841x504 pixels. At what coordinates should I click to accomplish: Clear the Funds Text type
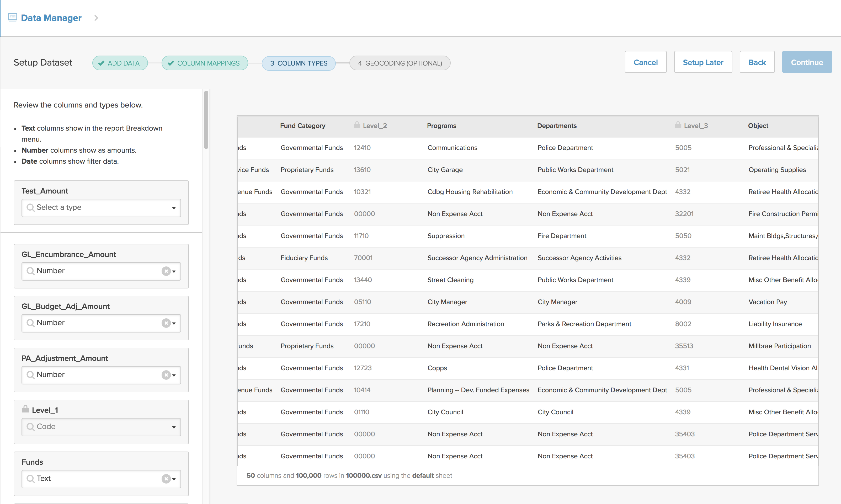pos(166,479)
